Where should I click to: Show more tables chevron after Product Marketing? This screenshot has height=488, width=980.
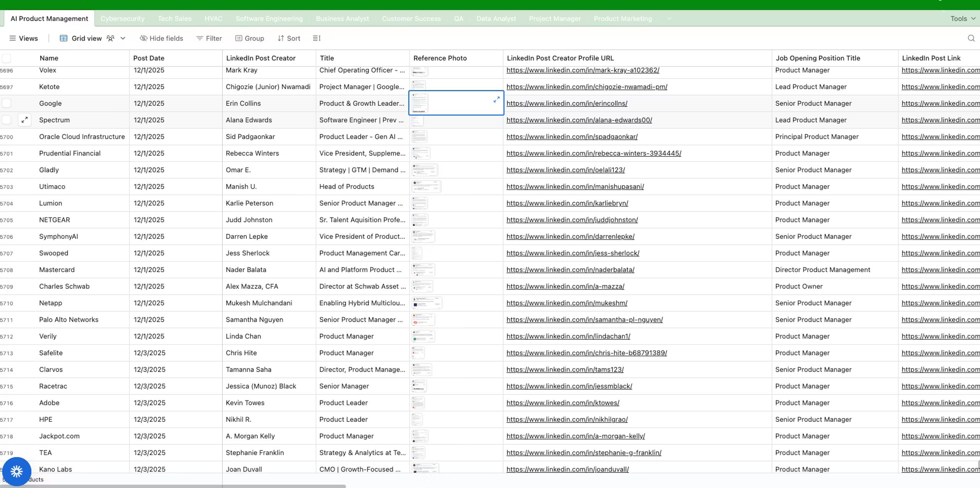point(669,18)
